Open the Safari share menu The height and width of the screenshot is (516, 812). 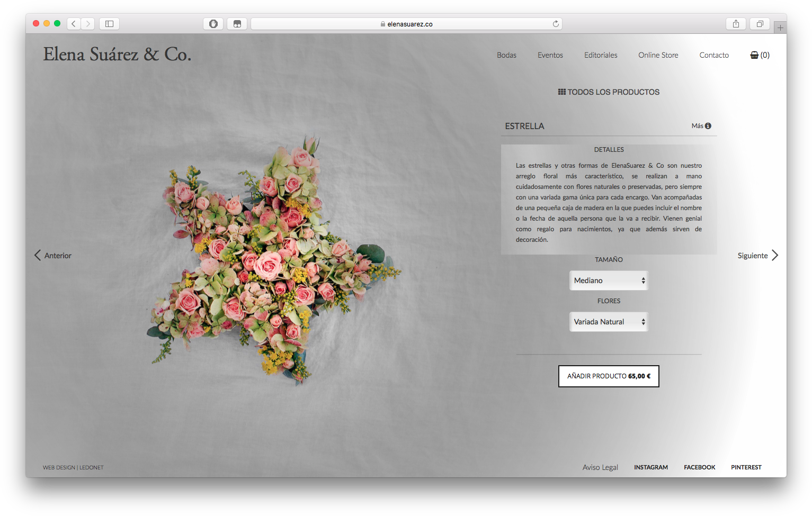[x=736, y=23]
